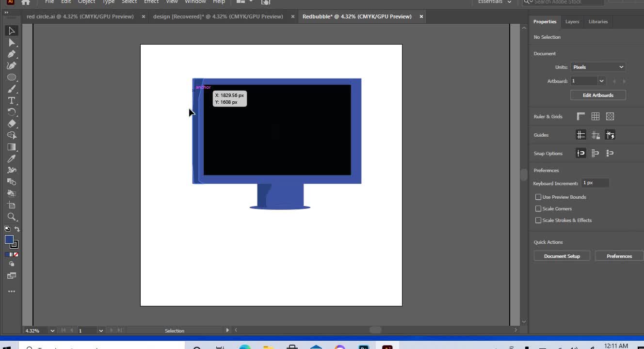Click the horizontal scrollbar thumb
Screen dimensions: 644x349
coord(375,330)
